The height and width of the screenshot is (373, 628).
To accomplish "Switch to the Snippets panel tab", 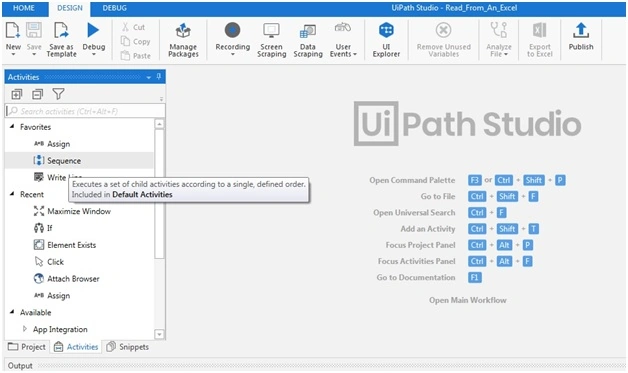I will click(x=128, y=347).
